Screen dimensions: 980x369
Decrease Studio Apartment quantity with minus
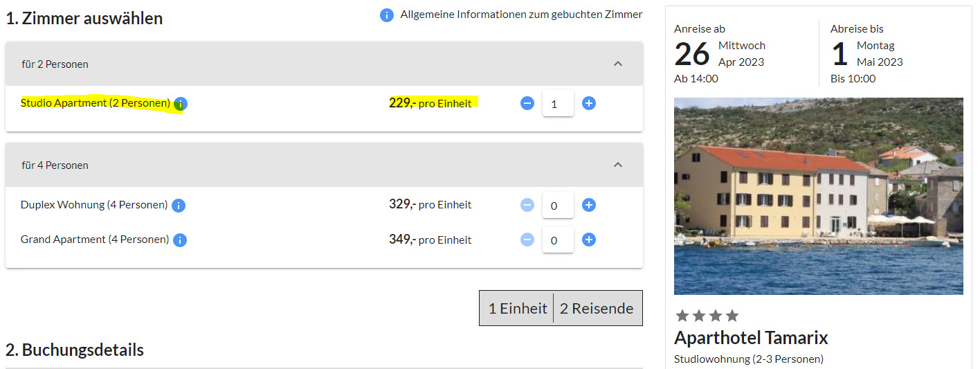pos(527,103)
